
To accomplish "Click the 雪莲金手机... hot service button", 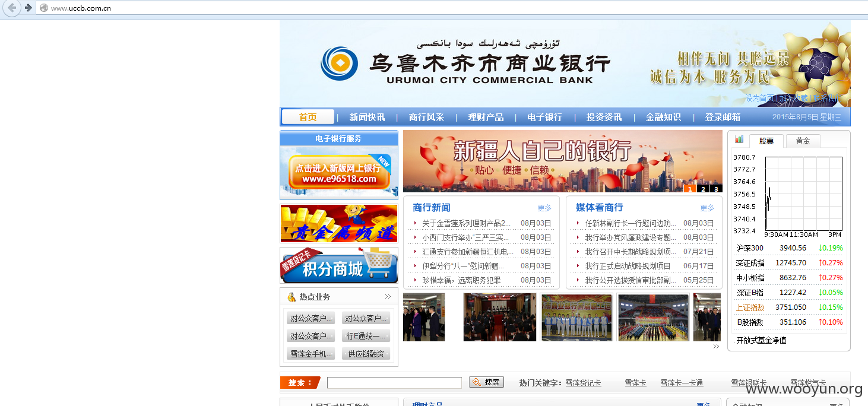I will click(311, 354).
